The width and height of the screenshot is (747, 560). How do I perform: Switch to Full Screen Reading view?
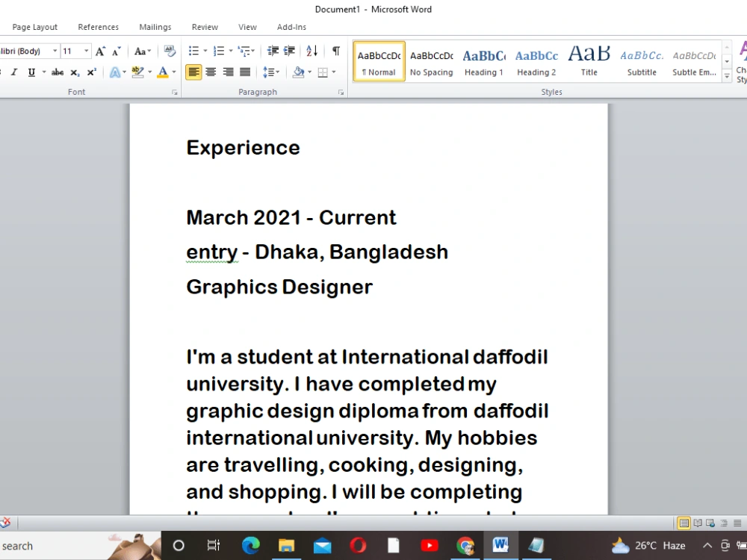[x=698, y=523]
